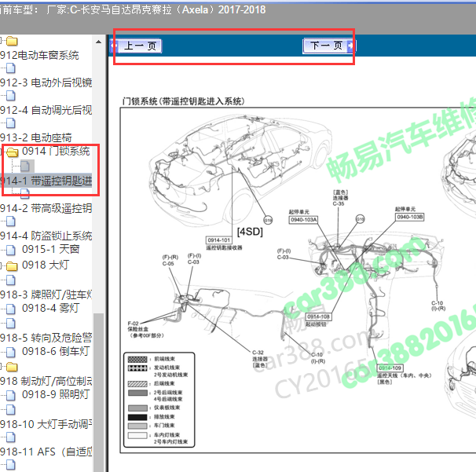This screenshot has height=472, width=476.
Task: Select 912-4 自动调光后视 entry
Action: 46,110
